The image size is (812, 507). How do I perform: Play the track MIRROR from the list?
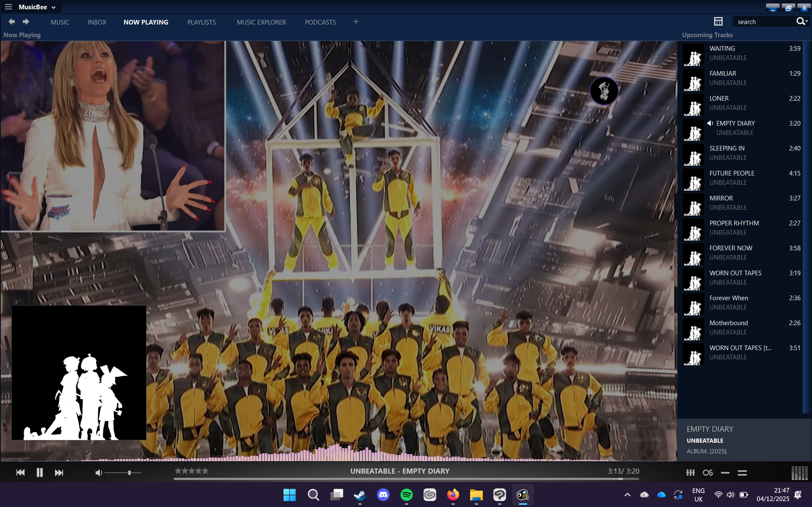click(x=721, y=198)
